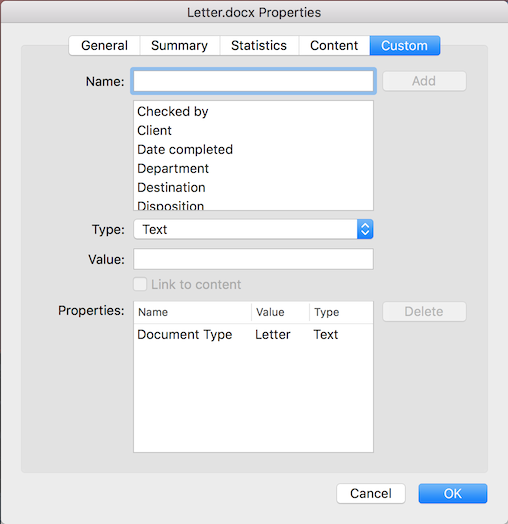Select 'Checked by' in the name list
The height and width of the screenshot is (524, 508).
click(x=253, y=111)
